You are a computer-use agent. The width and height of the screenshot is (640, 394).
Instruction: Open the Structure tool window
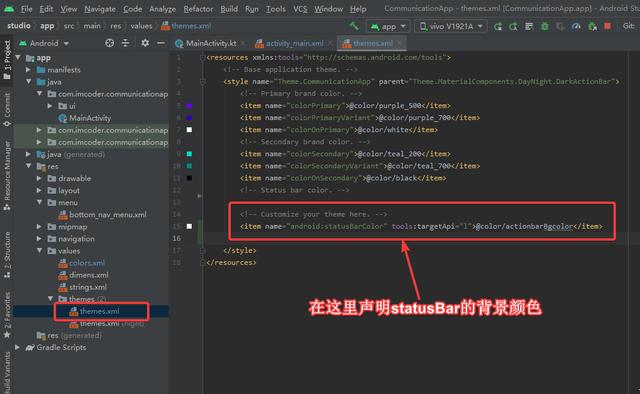point(7,255)
